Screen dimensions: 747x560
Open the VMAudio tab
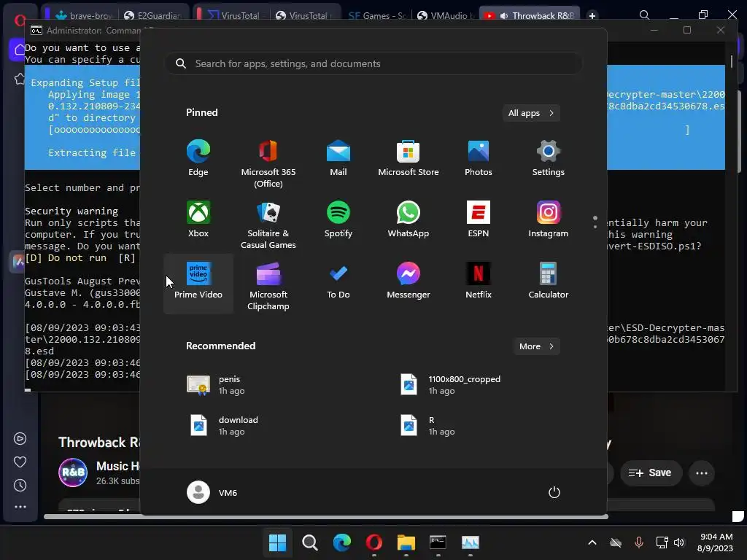point(446,16)
